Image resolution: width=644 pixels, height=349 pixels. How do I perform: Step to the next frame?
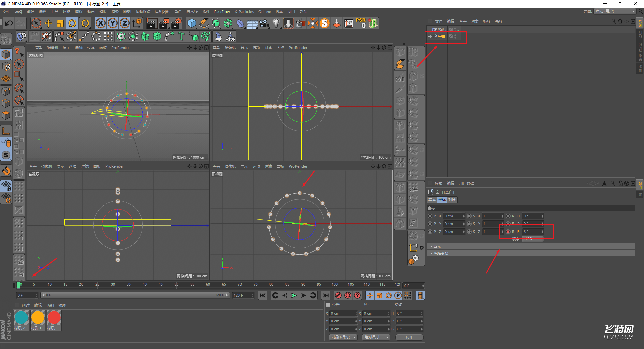(x=304, y=295)
